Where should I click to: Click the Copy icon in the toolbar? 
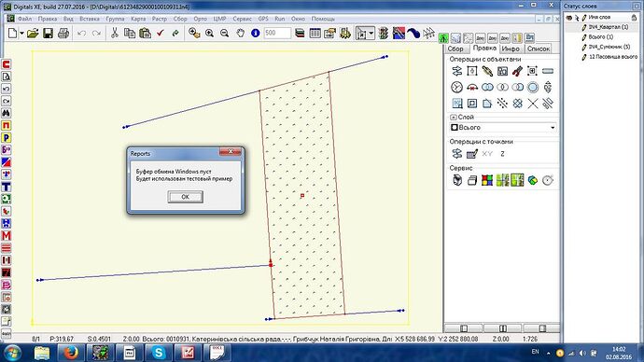130,34
